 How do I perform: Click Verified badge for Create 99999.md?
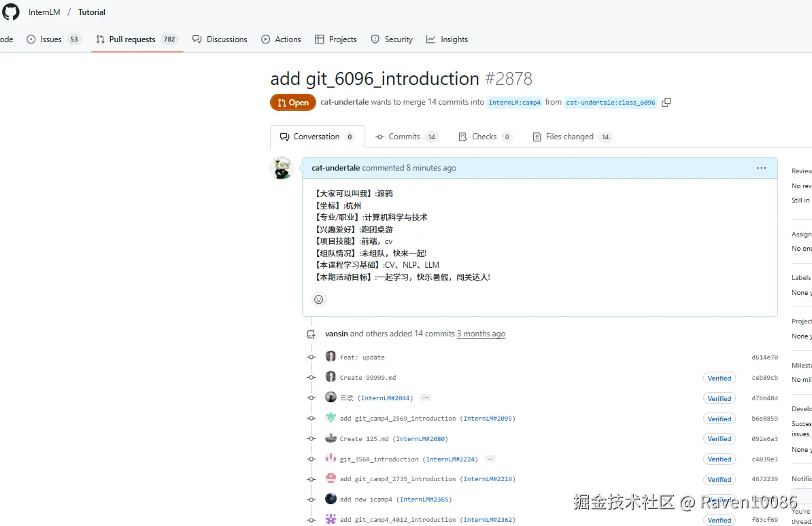click(720, 378)
